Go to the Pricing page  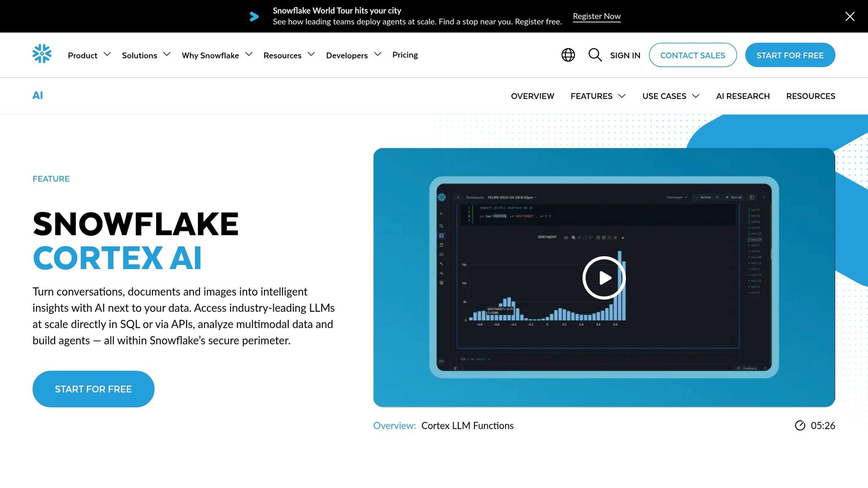pyautogui.click(x=405, y=55)
